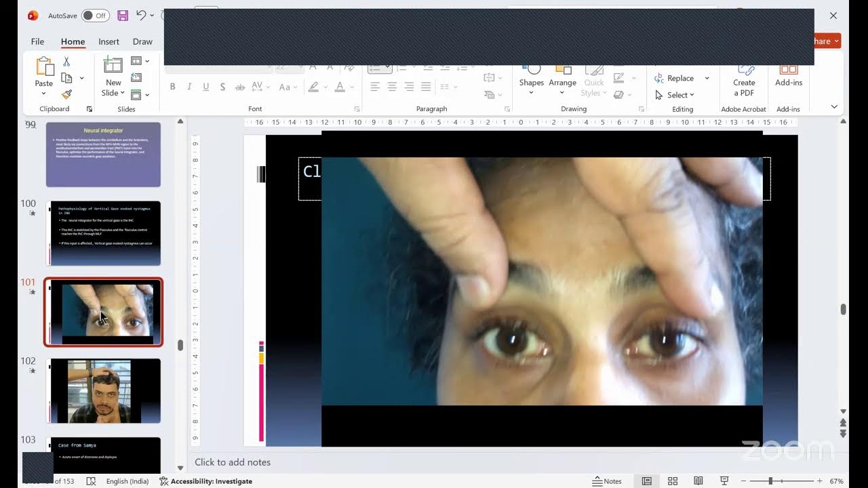Click the English (India) language indicator
The height and width of the screenshot is (488, 868).
pyautogui.click(x=127, y=481)
